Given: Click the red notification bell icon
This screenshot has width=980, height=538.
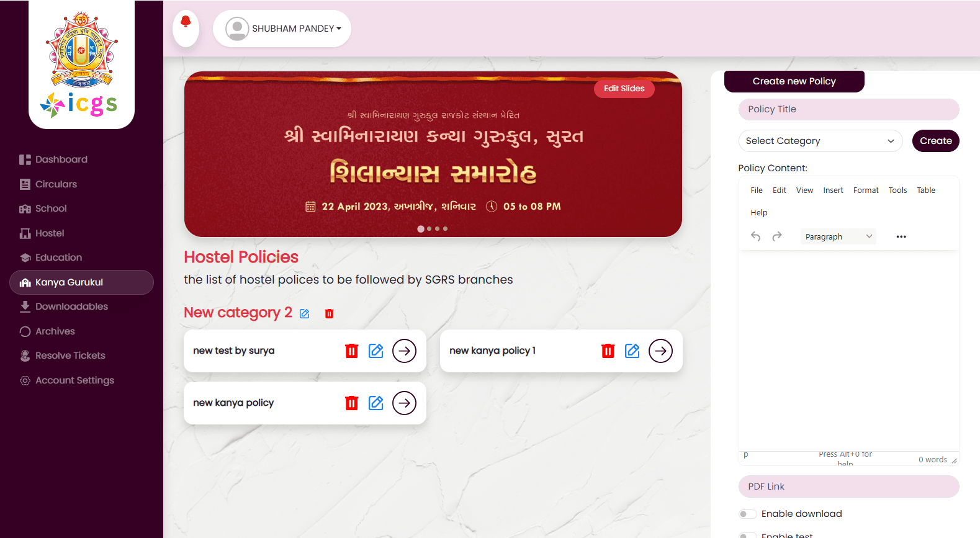Looking at the screenshot, I should pyautogui.click(x=186, y=23).
